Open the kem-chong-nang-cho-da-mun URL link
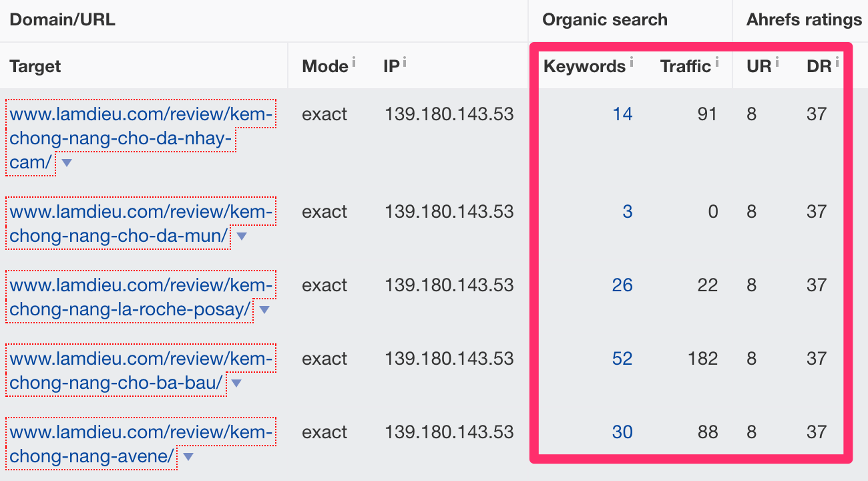868x481 pixels. click(x=141, y=224)
